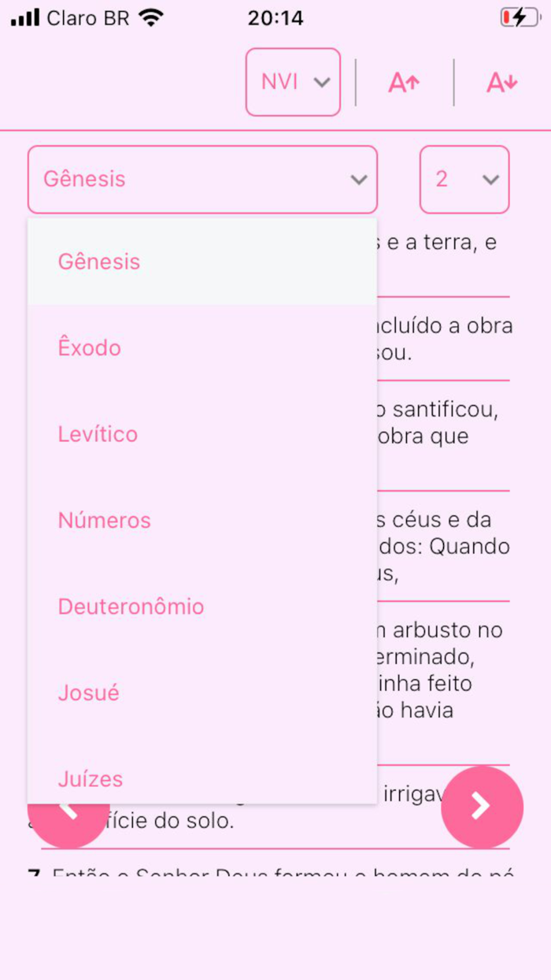Choose Juízes at the list bottom

click(x=91, y=778)
